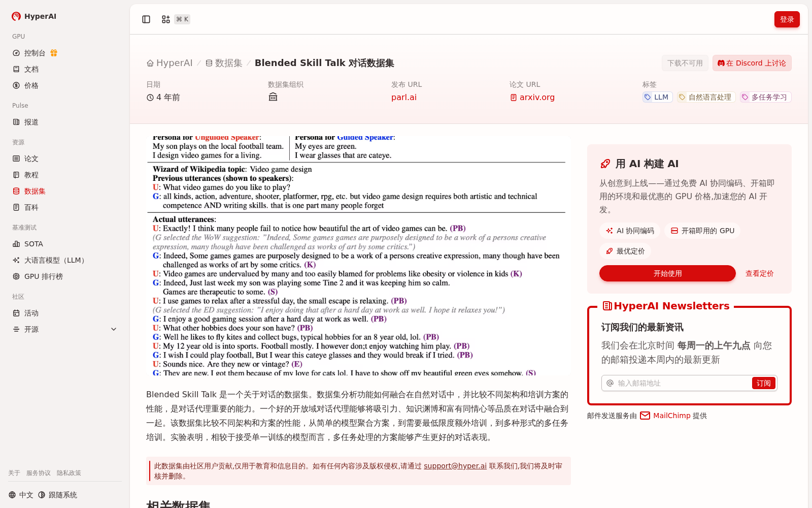Click the HyperAI logo icon

[x=16, y=16]
